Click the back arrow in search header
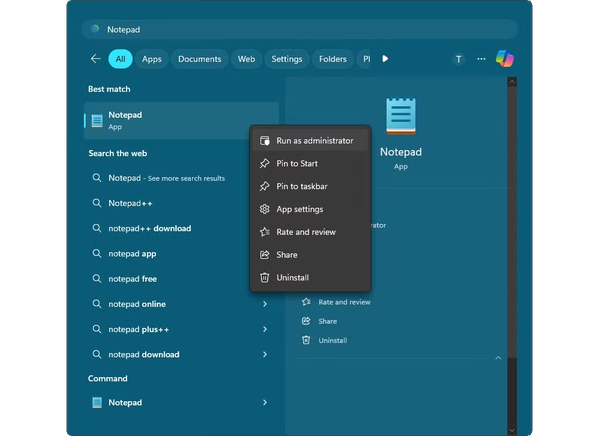This screenshot has width=600, height=436. coord(95,59)
